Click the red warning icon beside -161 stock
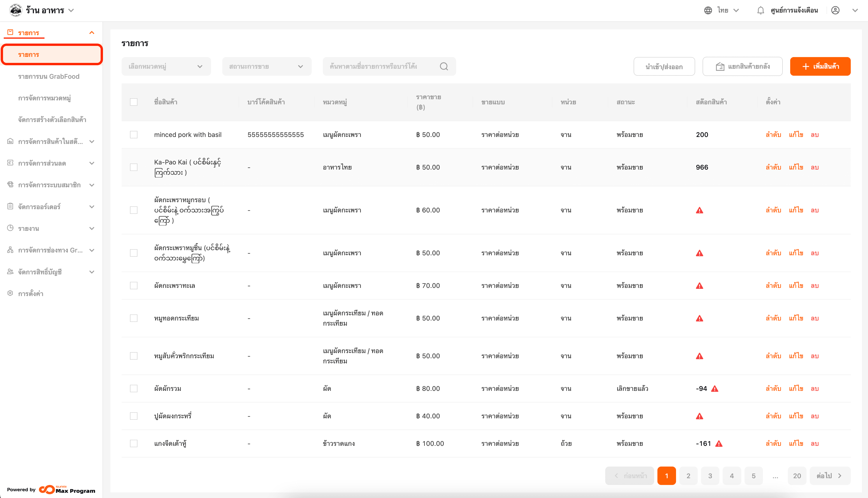This screenshot has width=868, height=498. (719, 444)
